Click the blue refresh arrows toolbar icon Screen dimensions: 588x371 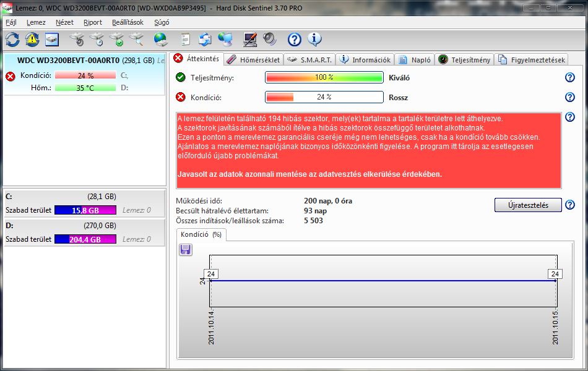pyautogui.click(x=12, y=40)
